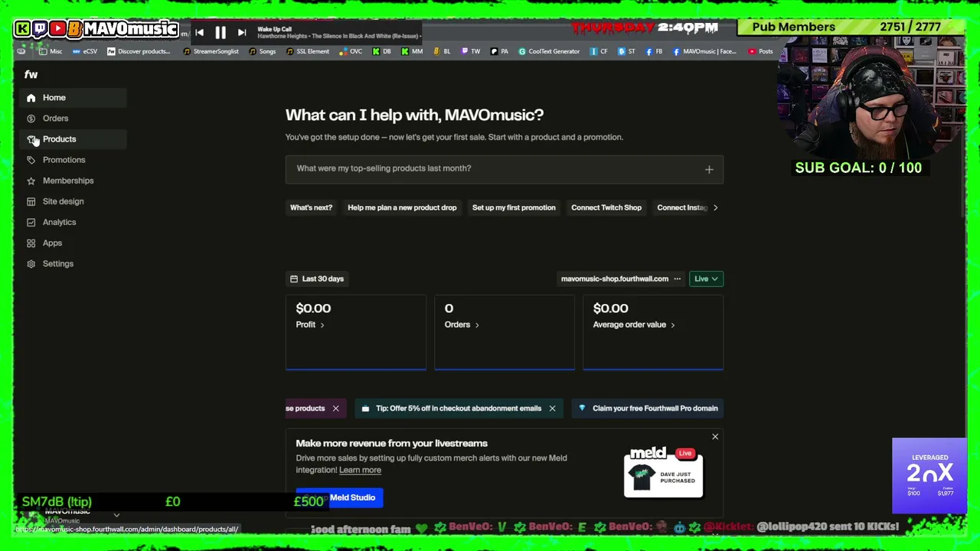The image size is (980, 551).
Task: Open the SSL Element bookmark
Action: 308,51
